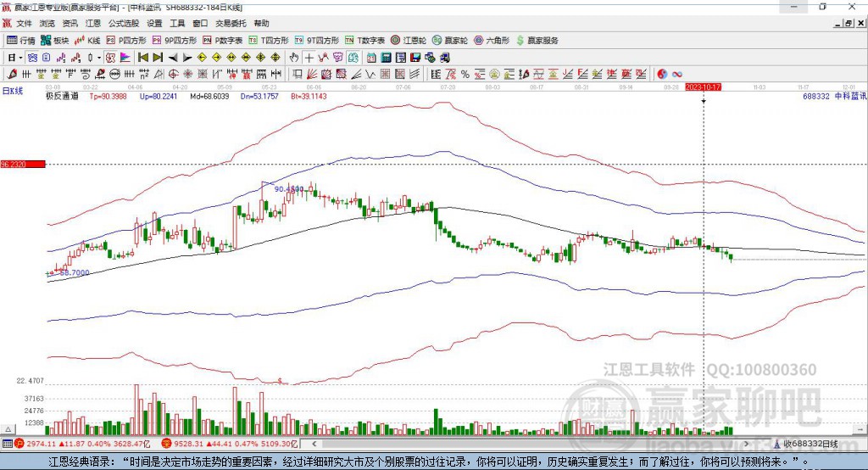
Task: Open the 9T四方形 tool
Action: pos(317,41)
